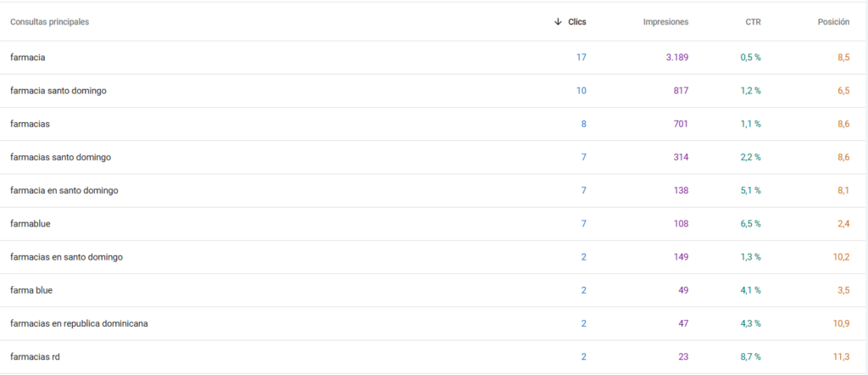Select the 'farmacias rd' query row
Screen dimensions: 868x375
(35, 357)
